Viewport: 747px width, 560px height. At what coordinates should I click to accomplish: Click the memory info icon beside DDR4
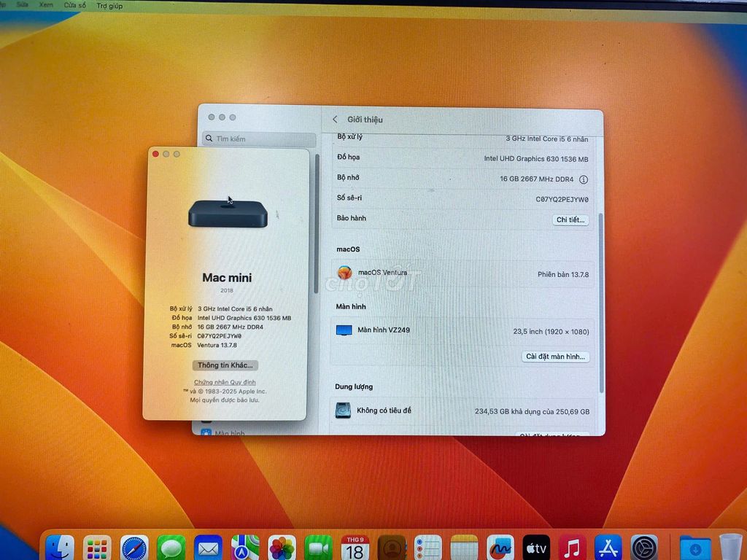(584, 179)
